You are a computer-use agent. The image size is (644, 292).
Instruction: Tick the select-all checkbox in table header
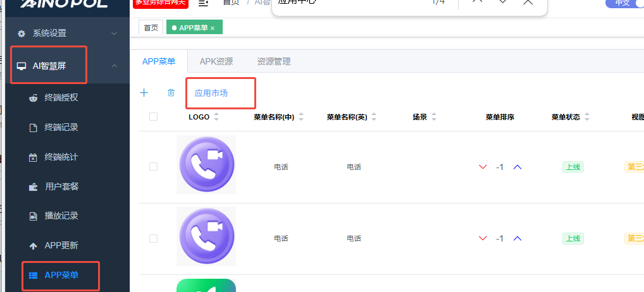(153, 116)
